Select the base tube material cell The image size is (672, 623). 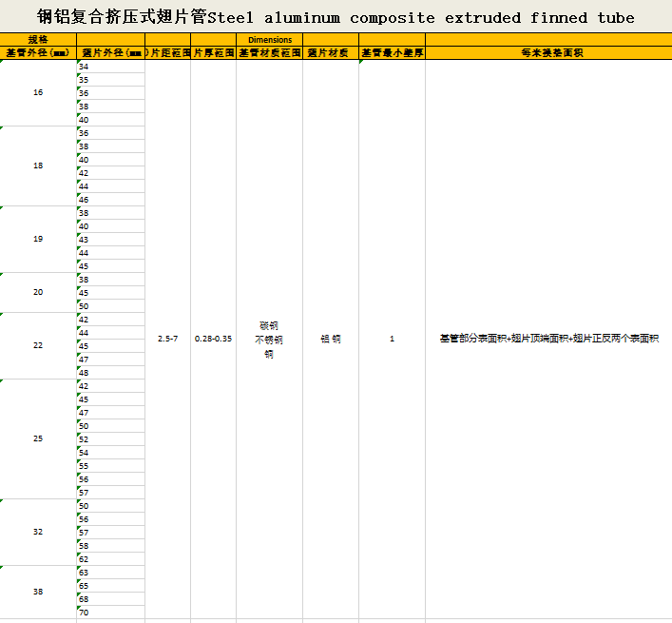[269, 339]
